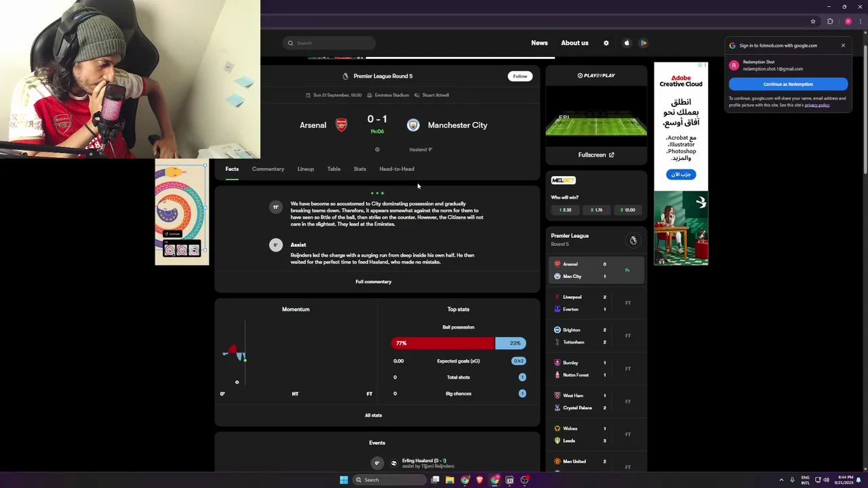Click the Manchester City crest in match header
The height and width of the screenshot is (488, 868).
click(x=413, y=125)
